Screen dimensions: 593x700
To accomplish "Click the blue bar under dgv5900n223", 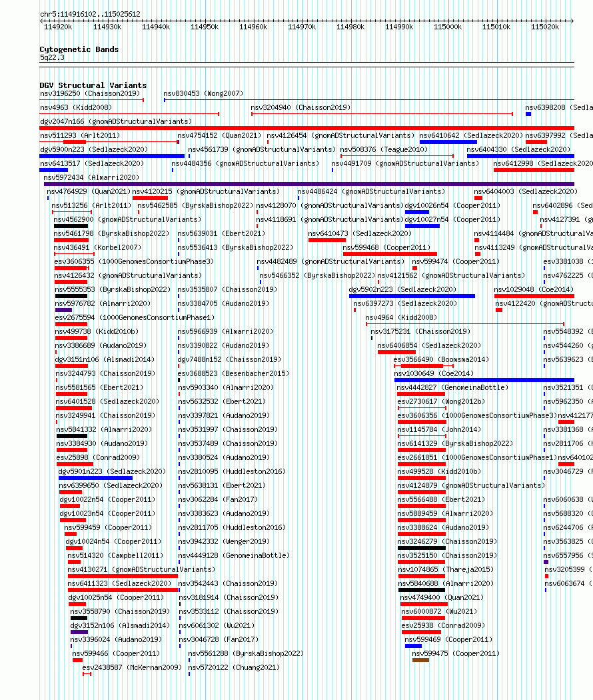I will tap(112, 156).
